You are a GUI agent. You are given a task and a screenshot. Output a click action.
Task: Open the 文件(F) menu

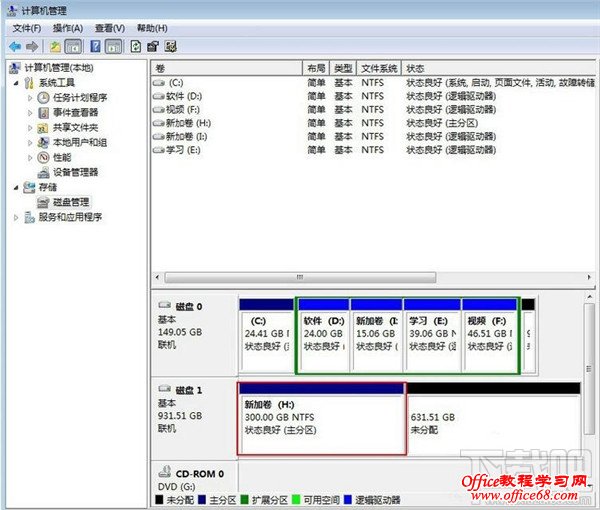(27, 28)
